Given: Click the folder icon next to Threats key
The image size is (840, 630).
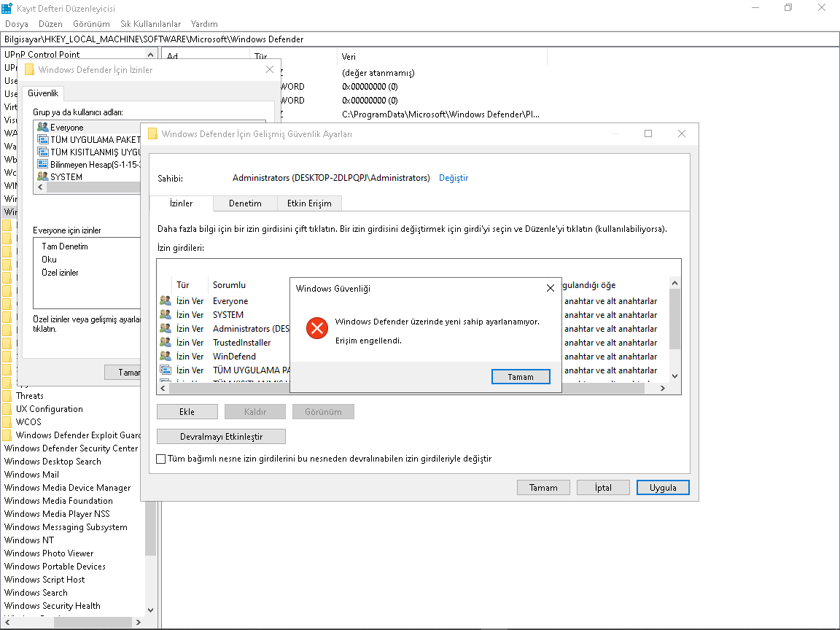Looking at the screenshot, I should pos(7,396).
